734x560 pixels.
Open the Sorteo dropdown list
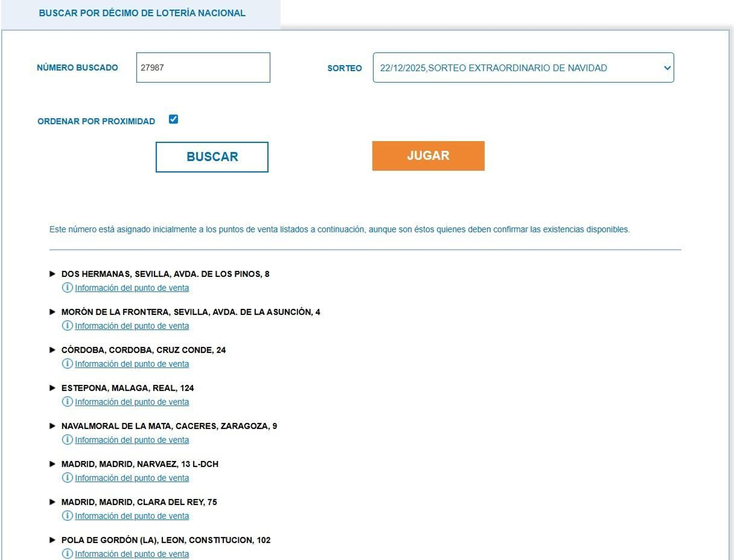coord(523,68)
